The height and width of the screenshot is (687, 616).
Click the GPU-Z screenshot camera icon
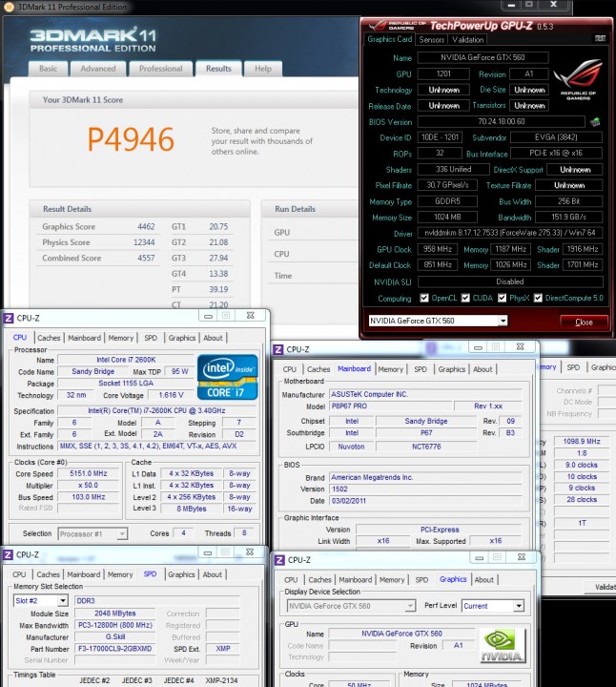600,38
